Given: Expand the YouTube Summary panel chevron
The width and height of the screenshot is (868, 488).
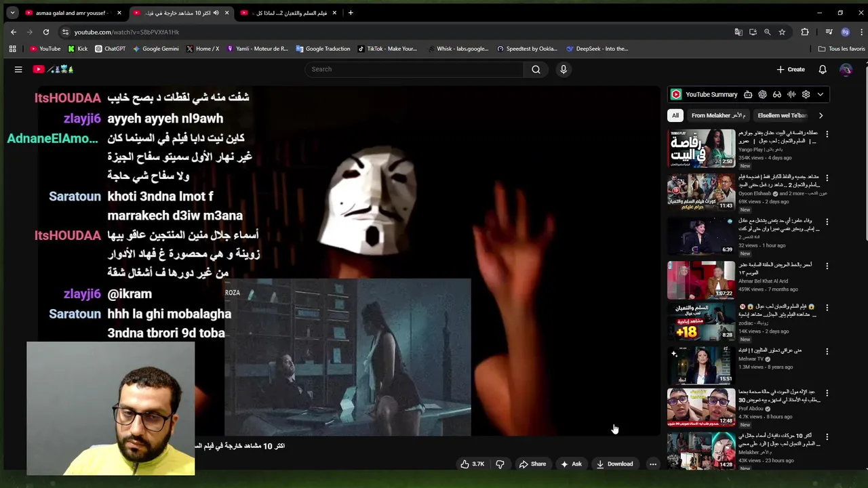Looking at the screenshot, I should tap(820, 94).
